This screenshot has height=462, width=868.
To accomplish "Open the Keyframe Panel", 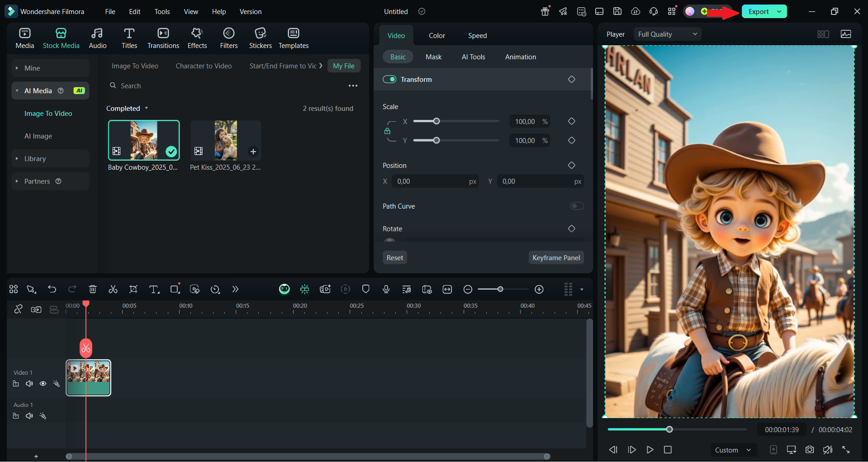I will coord(556,257).
